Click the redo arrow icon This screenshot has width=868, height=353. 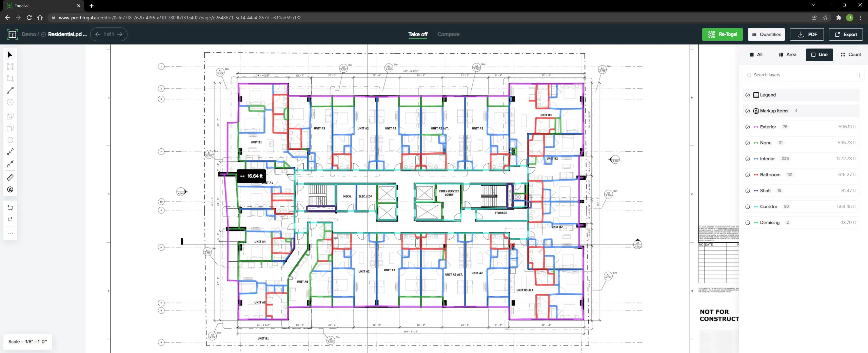click(x=10, y=219)
